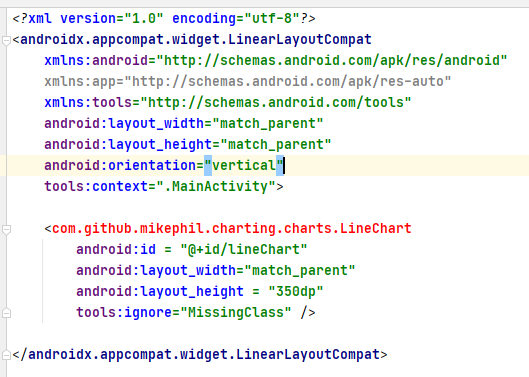Click the tools:context attribute name
This screenshot has height=377, width=529.
(x=96, y=187)
